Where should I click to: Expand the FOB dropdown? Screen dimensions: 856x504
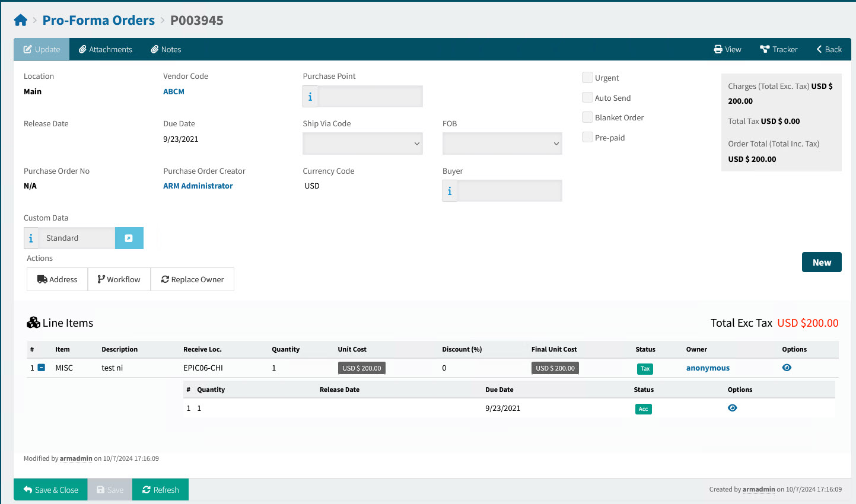(x=502, y=143)
